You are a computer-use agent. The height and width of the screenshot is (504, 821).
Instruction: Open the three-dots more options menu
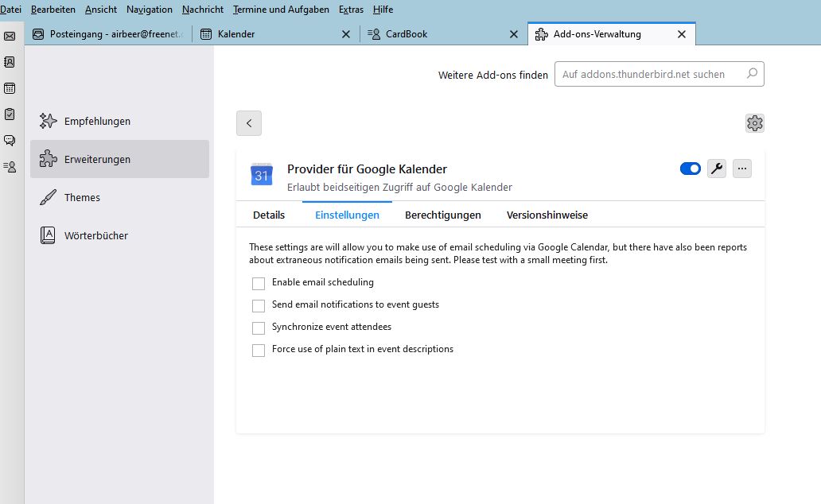pos(741,169)
